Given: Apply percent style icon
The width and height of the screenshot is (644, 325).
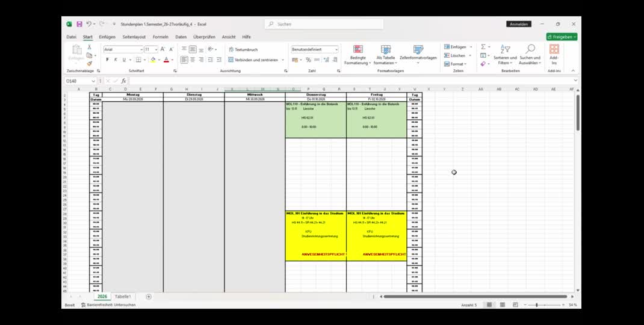Looking at the screenshot, I should (308, 60).
